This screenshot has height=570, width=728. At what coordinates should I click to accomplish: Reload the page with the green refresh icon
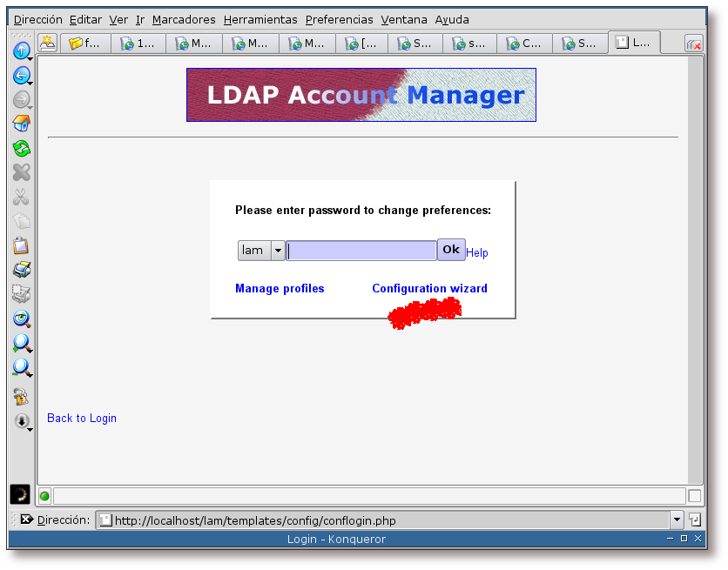(x=21, y=148)
